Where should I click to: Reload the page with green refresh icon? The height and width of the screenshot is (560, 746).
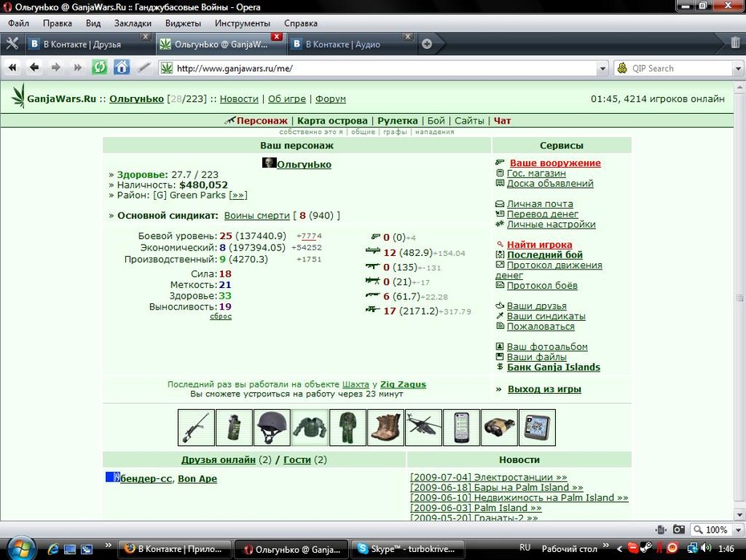(99, 67)
